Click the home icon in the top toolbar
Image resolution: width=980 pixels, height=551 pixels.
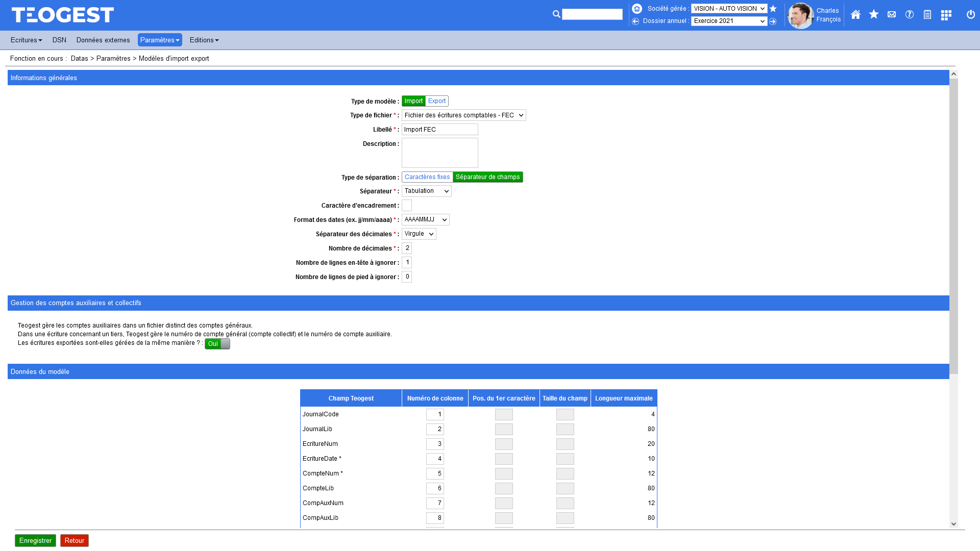click(x=855, y=15)
